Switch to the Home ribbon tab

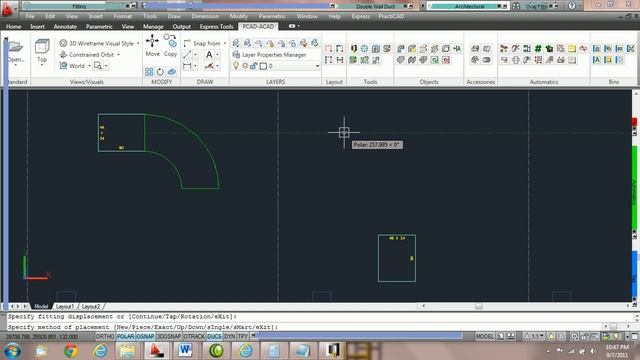click(x=13, y=27)
